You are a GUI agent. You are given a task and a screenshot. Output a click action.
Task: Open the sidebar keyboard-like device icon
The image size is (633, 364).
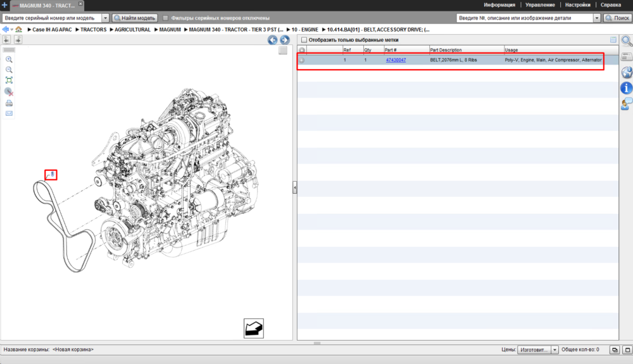pyautogui.click(x=627, y=56)
